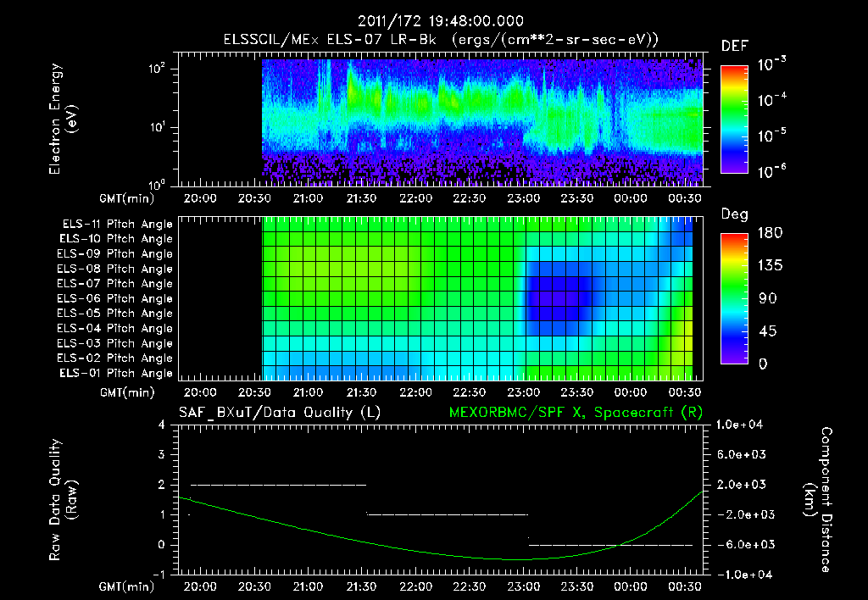Select the plot title '2011/172 19:48:00.000'
Viewport: 868px width, 600px height.
tap(441, 21)
